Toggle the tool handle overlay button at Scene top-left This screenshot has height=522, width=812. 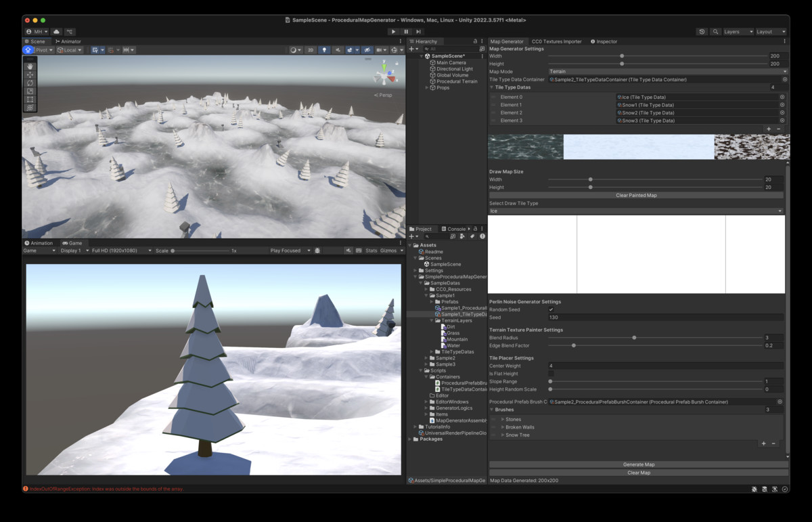click(28, 50)
